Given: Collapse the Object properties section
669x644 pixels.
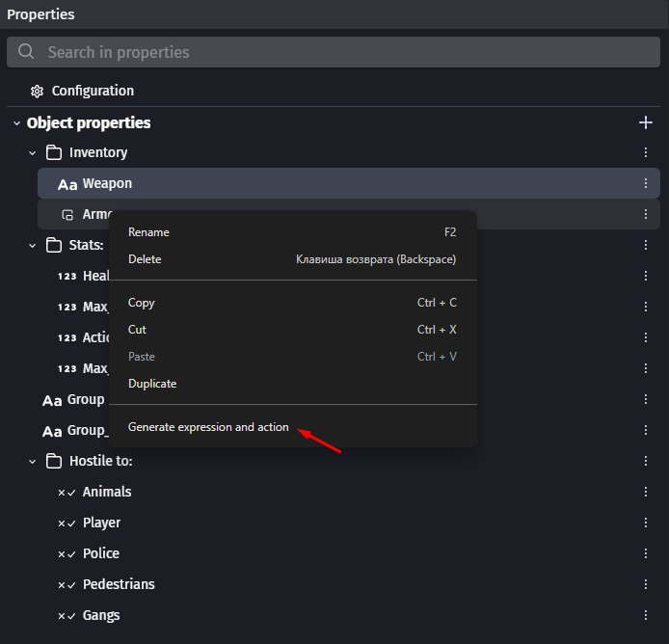Looking at the screenshot, I should [16, 123].
